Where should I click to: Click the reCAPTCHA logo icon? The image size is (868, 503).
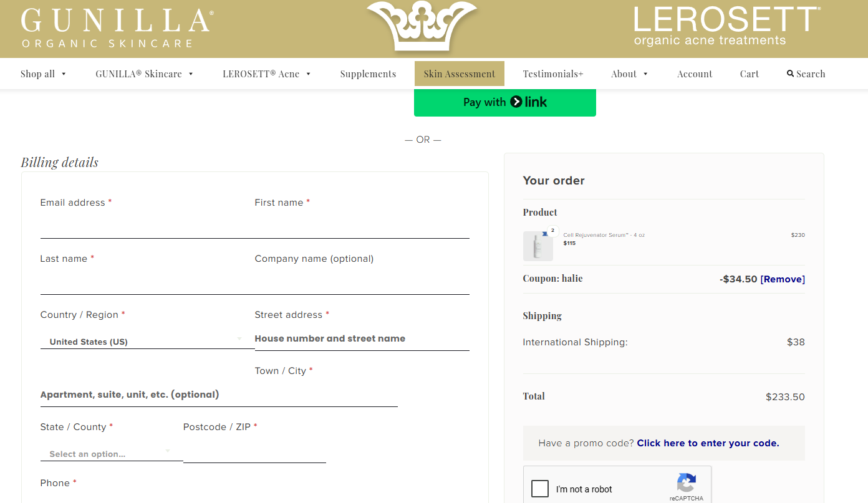coord(686,483)
